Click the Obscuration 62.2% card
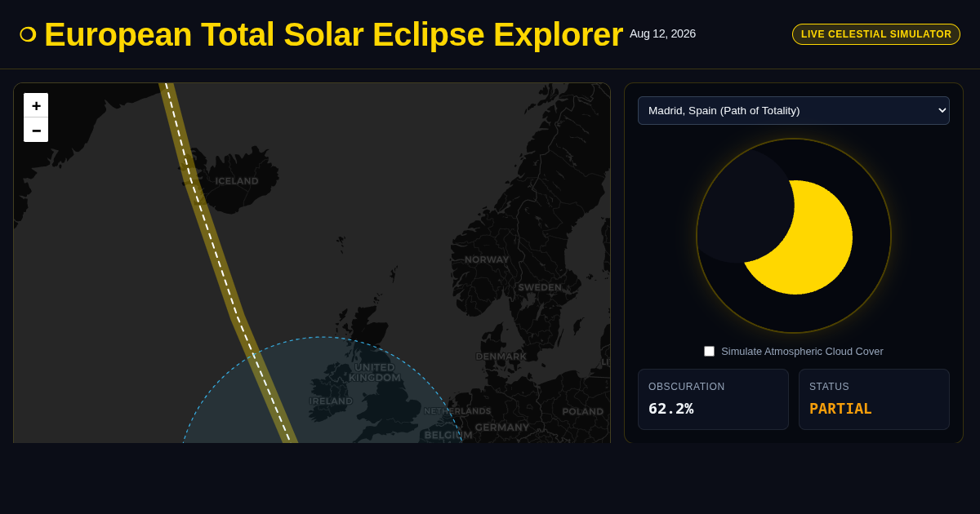 713,399
